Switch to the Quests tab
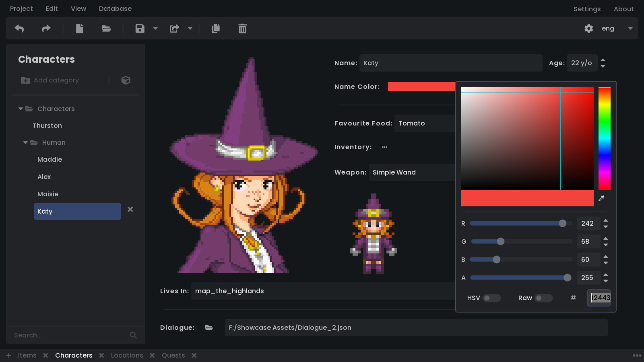 click(173, 355)
